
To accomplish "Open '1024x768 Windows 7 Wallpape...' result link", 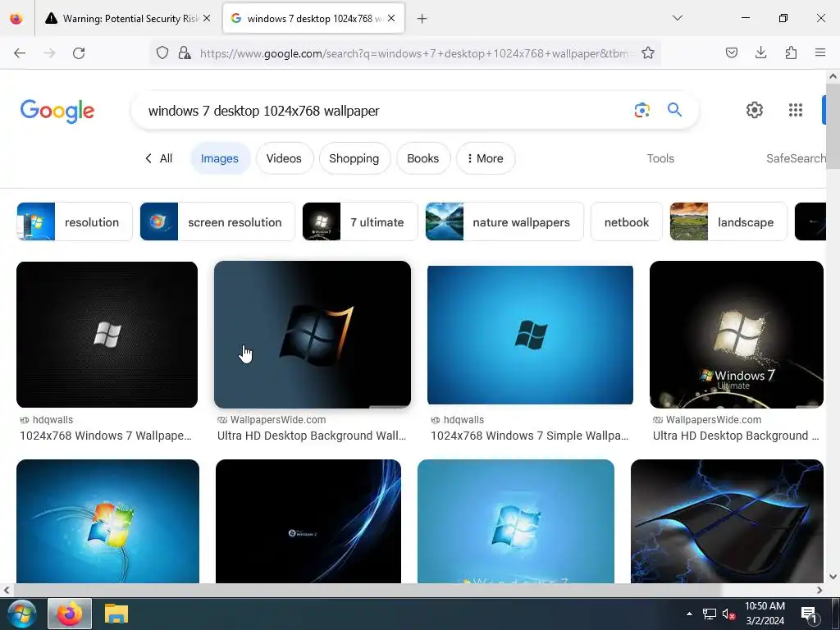I will (x=106, y=436).
